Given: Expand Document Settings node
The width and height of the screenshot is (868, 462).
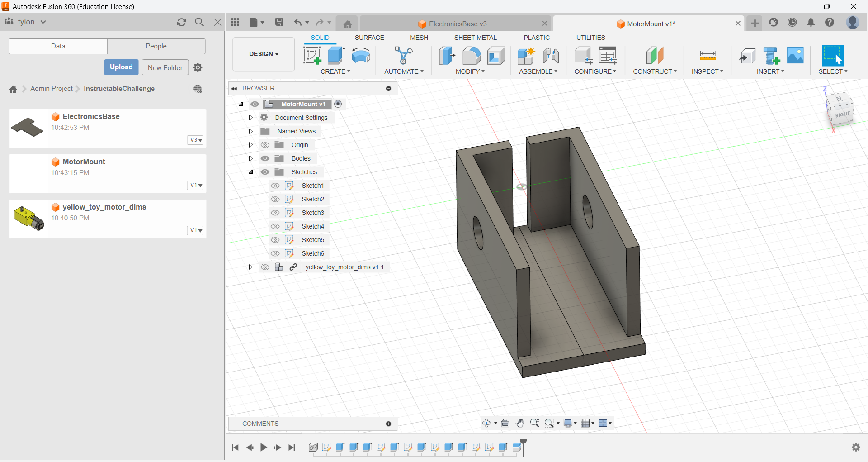Looking at the screenshot, I should pos(250,118).
